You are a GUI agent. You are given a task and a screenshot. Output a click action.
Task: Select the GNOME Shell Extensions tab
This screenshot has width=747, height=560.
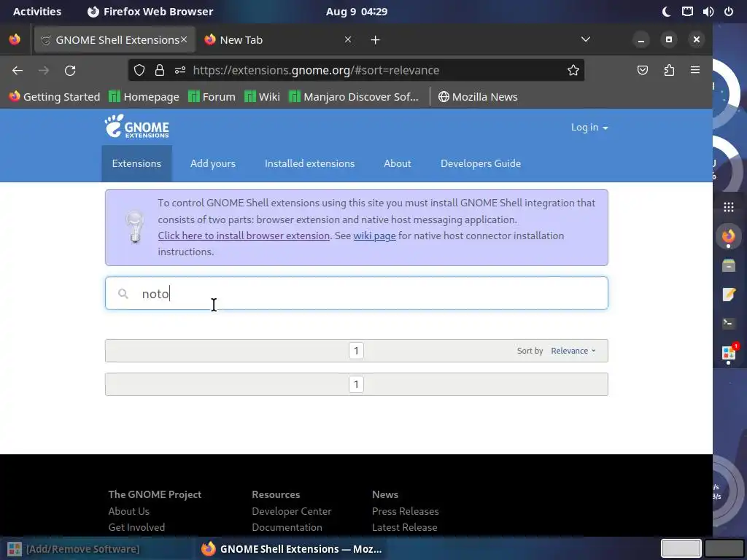tap(115, 39)
